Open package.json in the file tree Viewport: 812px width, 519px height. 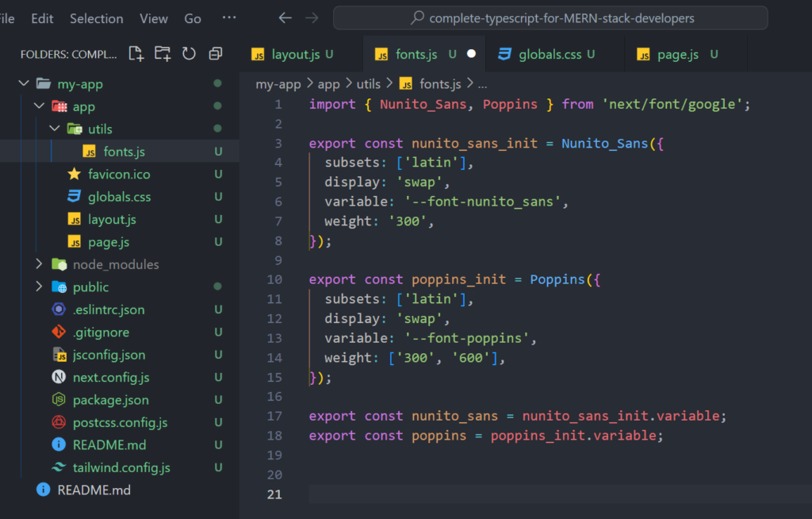pos(110,400)
